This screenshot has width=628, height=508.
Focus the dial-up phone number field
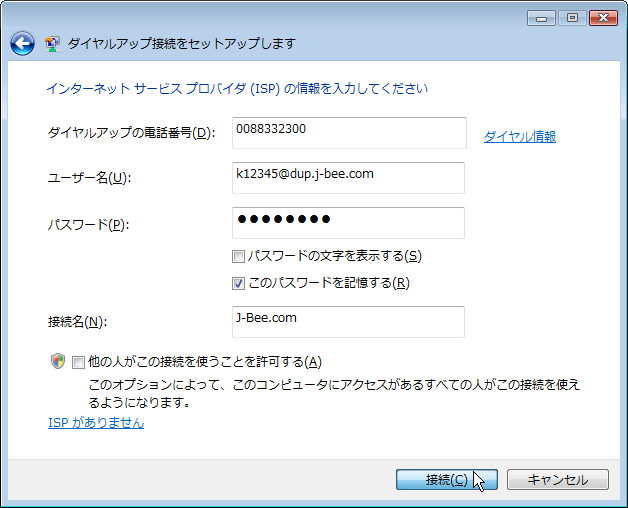349,133
